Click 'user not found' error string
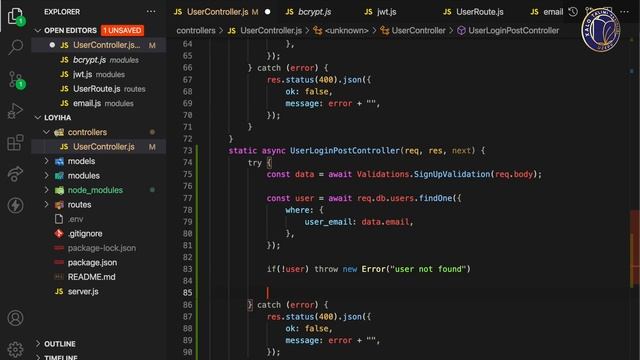 (428, 269)
